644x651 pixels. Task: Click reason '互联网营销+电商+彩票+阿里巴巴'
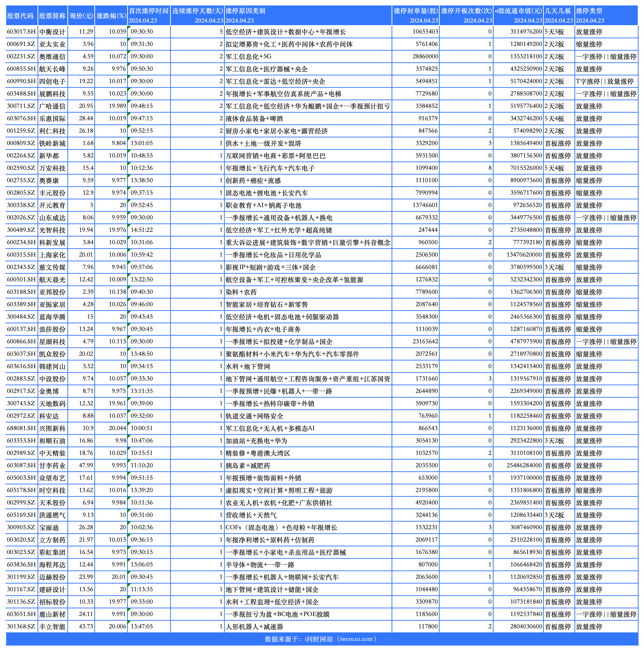tap(276, 156)
